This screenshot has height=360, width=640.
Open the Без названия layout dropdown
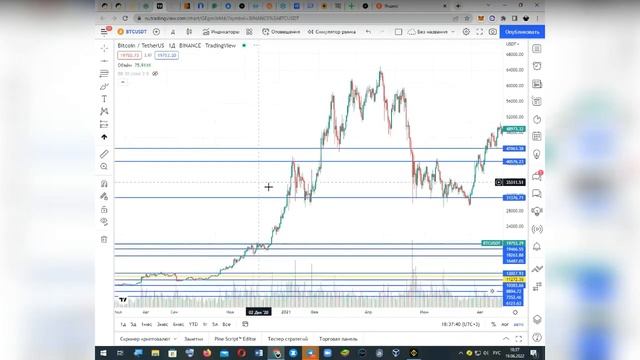point(431,32)
